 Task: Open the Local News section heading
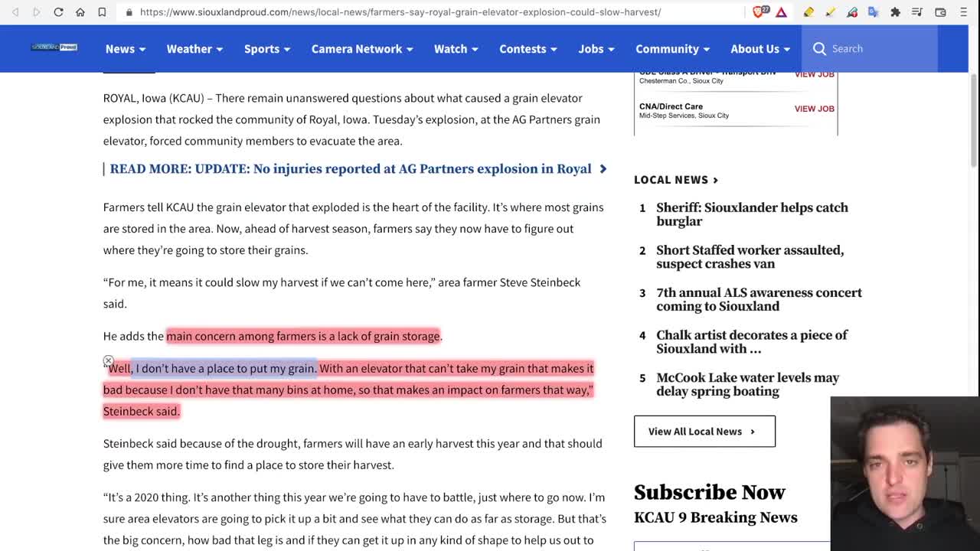click(x=676, y=179)
